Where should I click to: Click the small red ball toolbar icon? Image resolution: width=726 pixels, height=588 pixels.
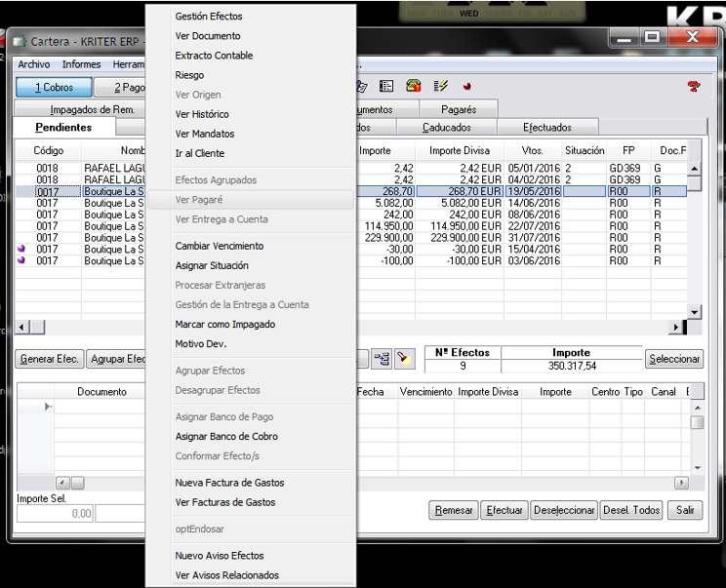[466, 86]
